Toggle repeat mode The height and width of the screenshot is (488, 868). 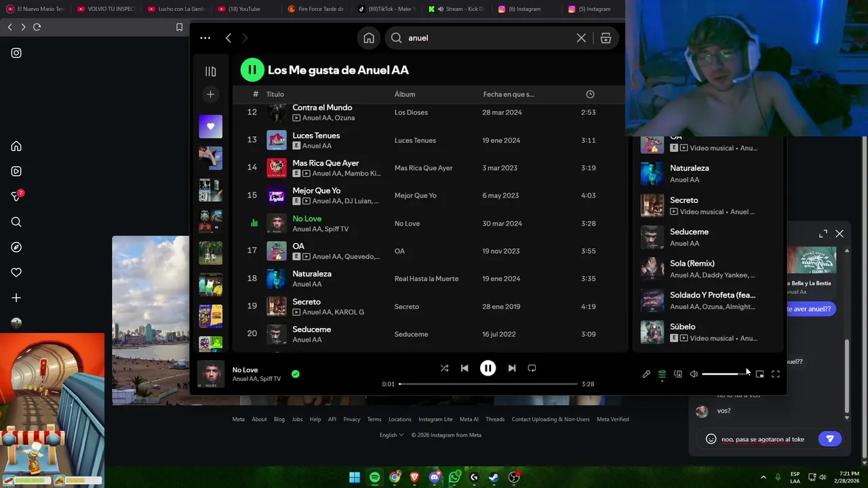[532, 368]
